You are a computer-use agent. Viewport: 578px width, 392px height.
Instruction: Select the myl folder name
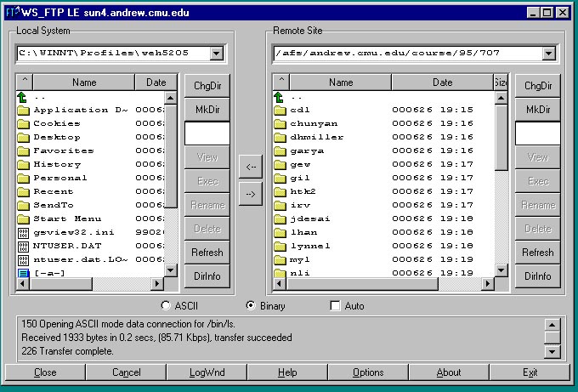click(x=300, y=259)
